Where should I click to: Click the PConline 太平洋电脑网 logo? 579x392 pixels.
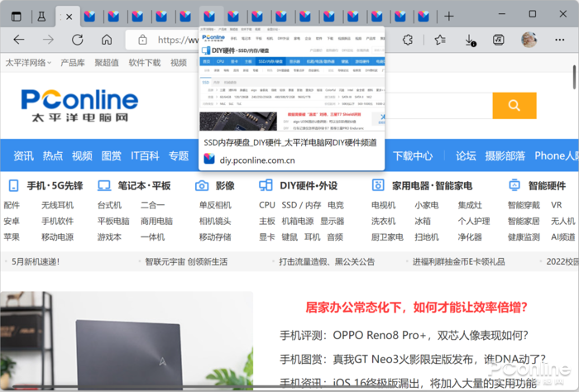click(x=79, y=106)
